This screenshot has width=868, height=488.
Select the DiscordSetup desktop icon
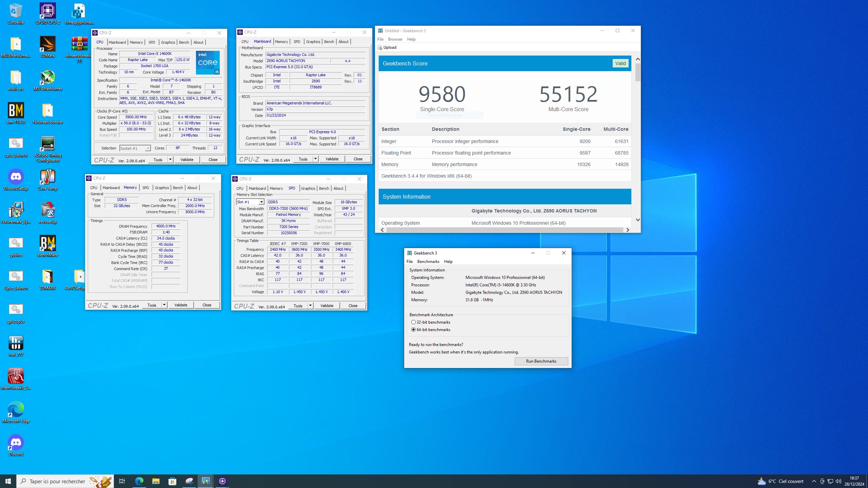point(16,180)
